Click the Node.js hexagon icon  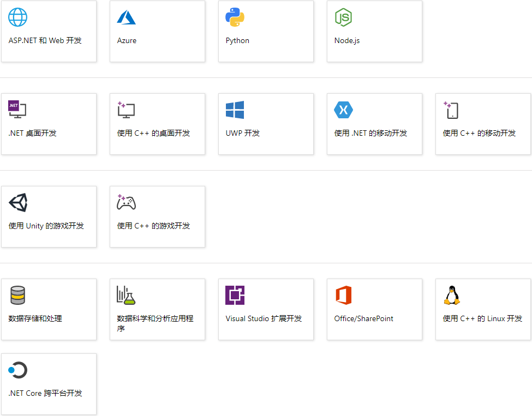[343, 17]
